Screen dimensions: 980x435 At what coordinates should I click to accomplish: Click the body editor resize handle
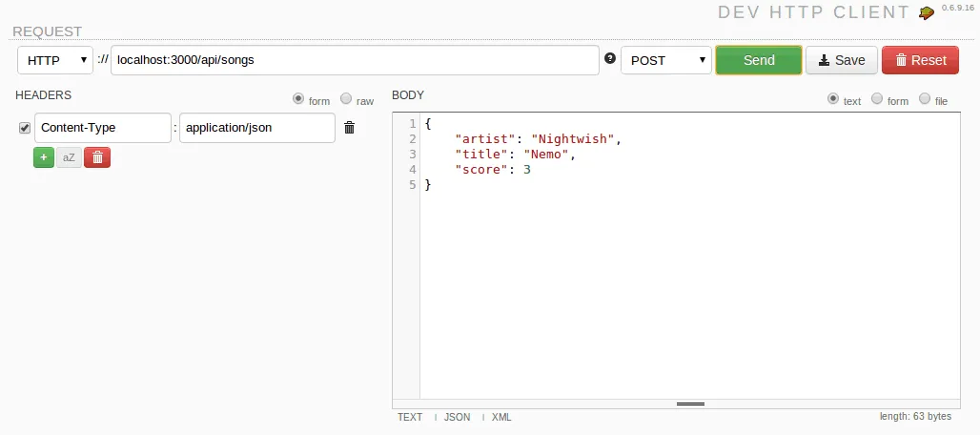click(690, 404)
